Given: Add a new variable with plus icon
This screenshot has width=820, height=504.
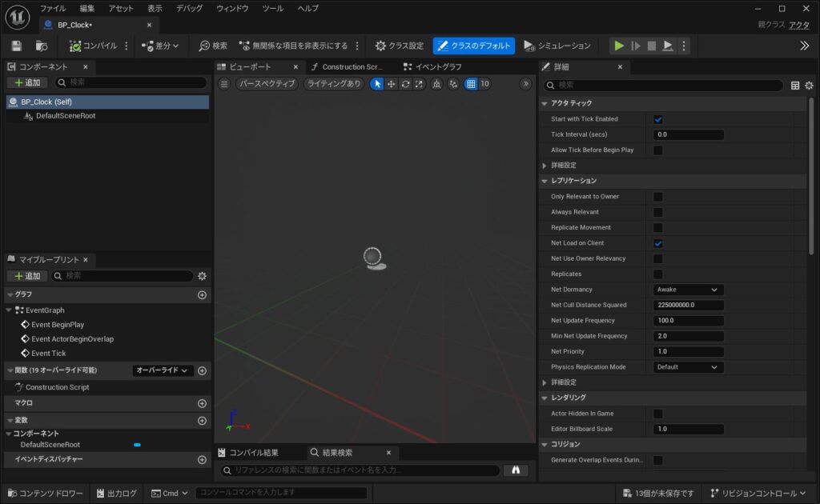Looking at the screenshot, I should coord(202,421).
